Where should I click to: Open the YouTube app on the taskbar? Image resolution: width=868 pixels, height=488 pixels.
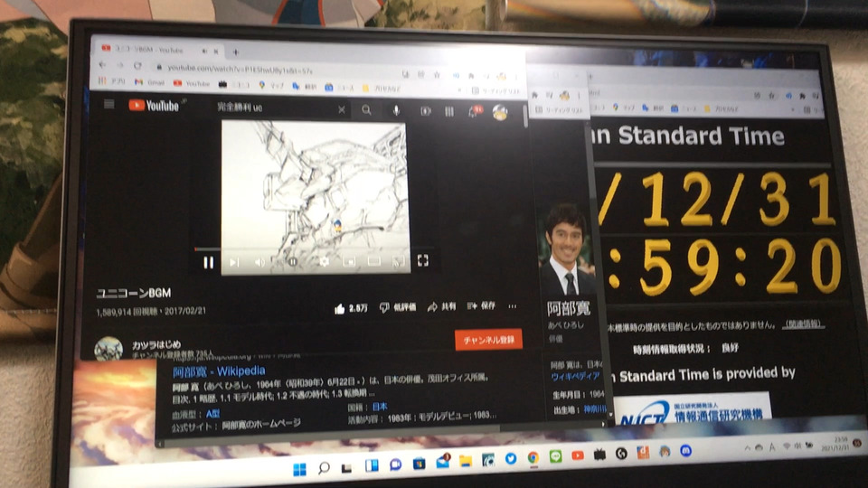point(578,455)
